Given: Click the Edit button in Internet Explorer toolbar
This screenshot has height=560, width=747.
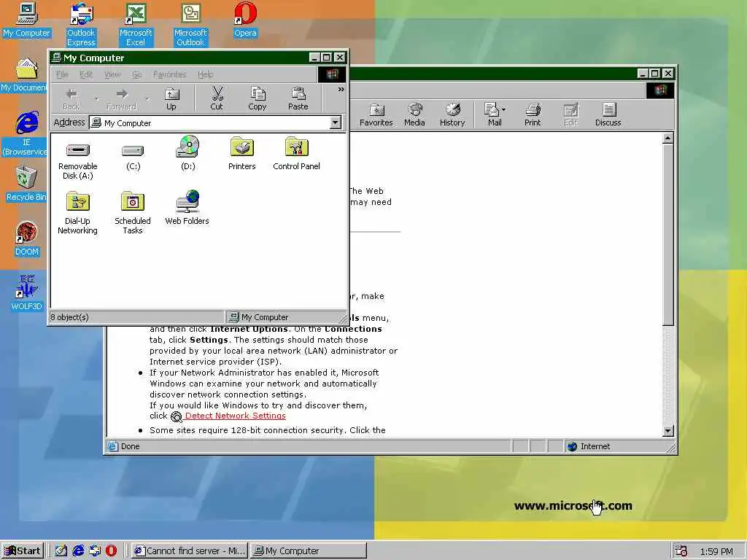Looking at the screenshot, I should (570, 115).
